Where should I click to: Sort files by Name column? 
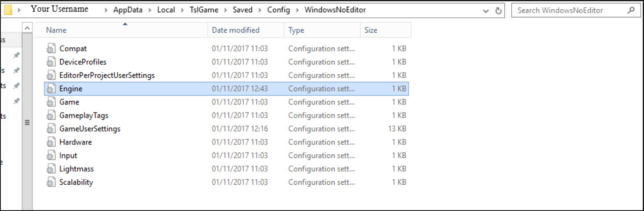tap(56, 30)
